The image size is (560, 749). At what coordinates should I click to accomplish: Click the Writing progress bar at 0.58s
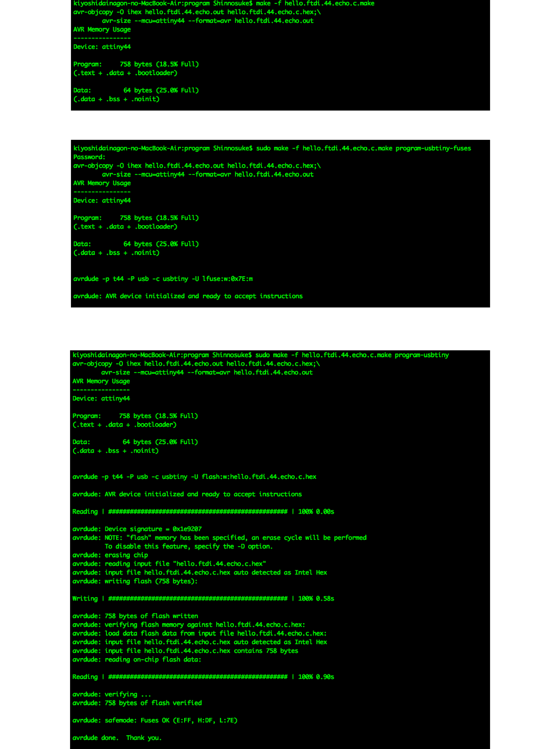pos(203,599)
